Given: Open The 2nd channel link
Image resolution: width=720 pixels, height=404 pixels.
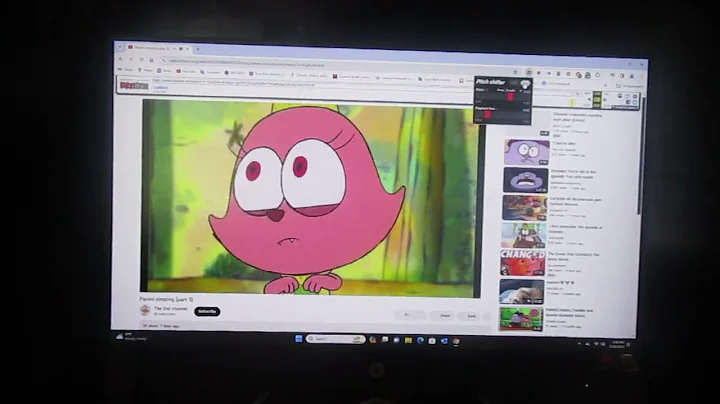Looking at the screenshot, I should coord(170,309).
